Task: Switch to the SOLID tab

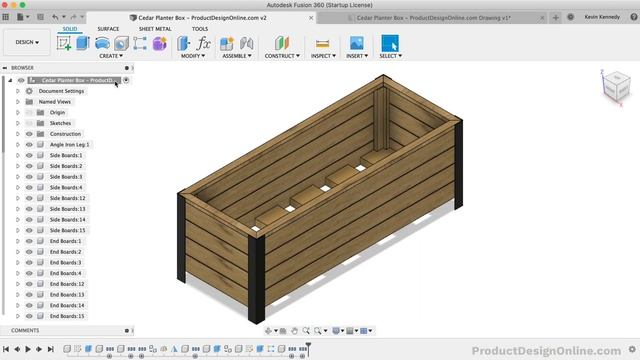Action: tap(70, 29)
